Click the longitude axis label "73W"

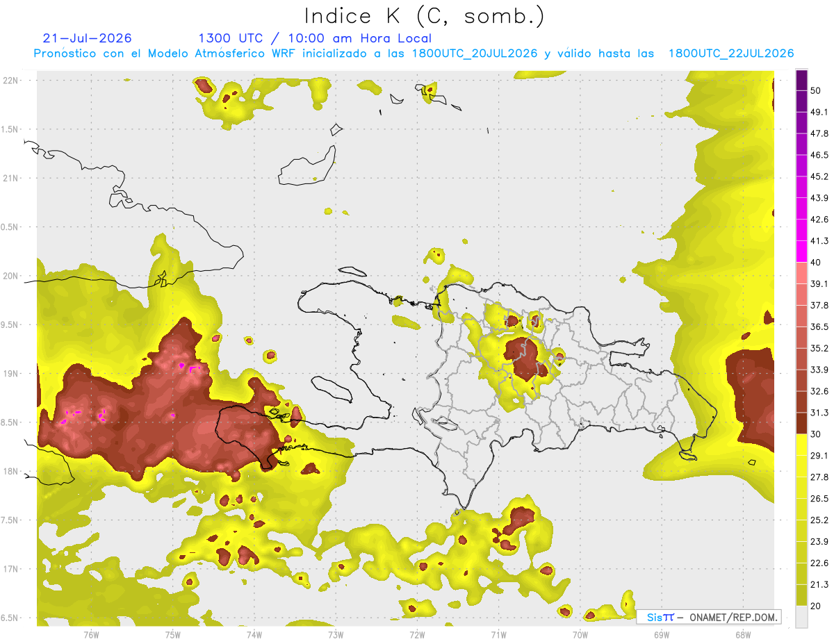(x=336, y=634)
